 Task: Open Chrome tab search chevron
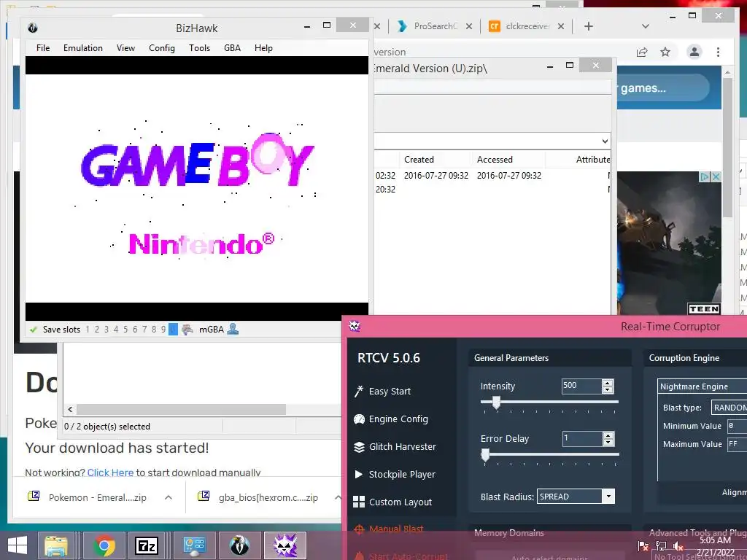[645, 26]
